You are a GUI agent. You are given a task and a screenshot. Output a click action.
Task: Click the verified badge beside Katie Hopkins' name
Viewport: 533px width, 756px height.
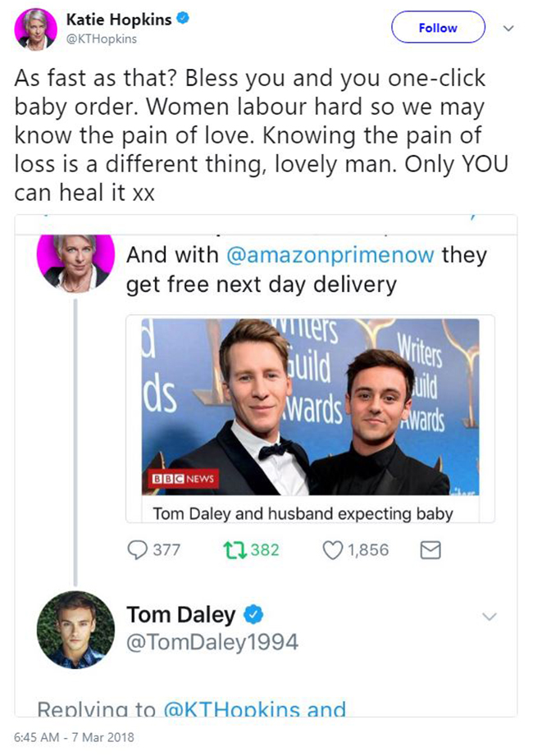coord(183,18)
